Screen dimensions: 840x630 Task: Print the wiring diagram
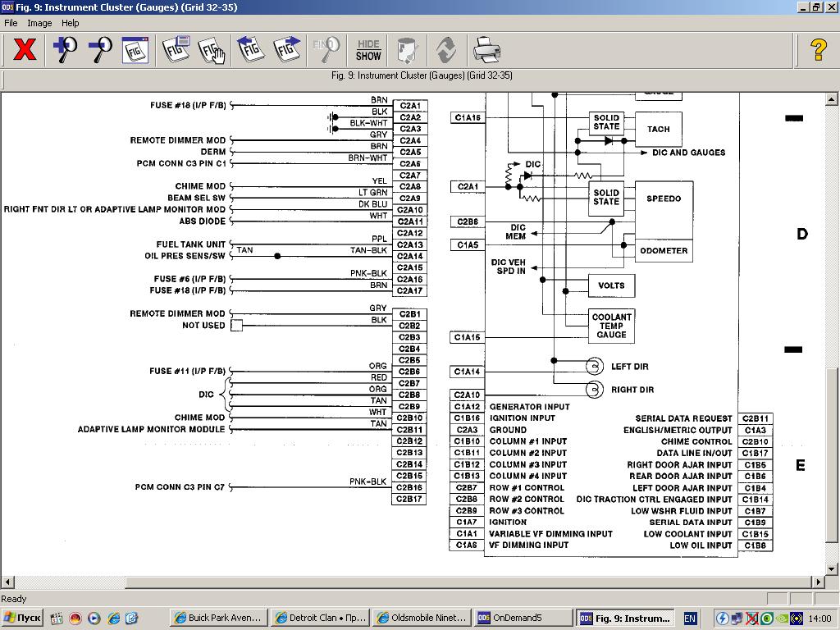(486, 50)
